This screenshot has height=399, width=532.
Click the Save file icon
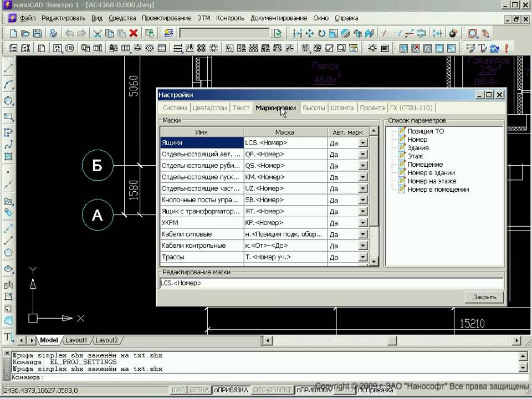point(38,33)
